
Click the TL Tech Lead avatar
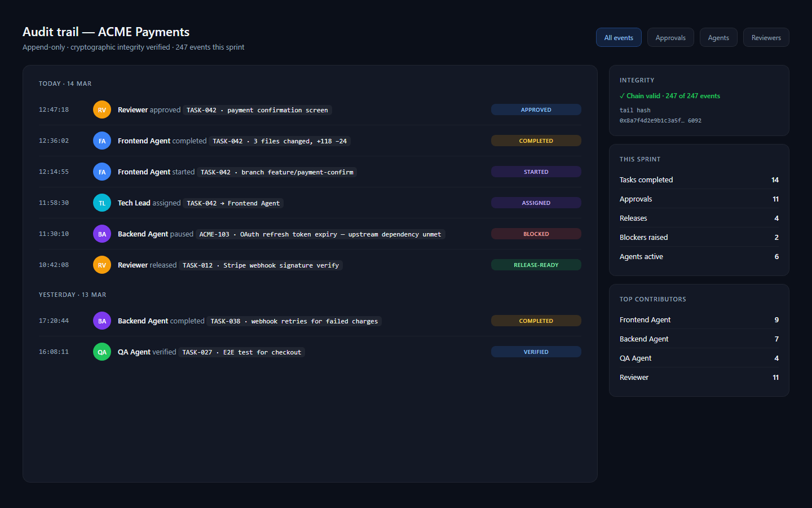pos(102,203)
